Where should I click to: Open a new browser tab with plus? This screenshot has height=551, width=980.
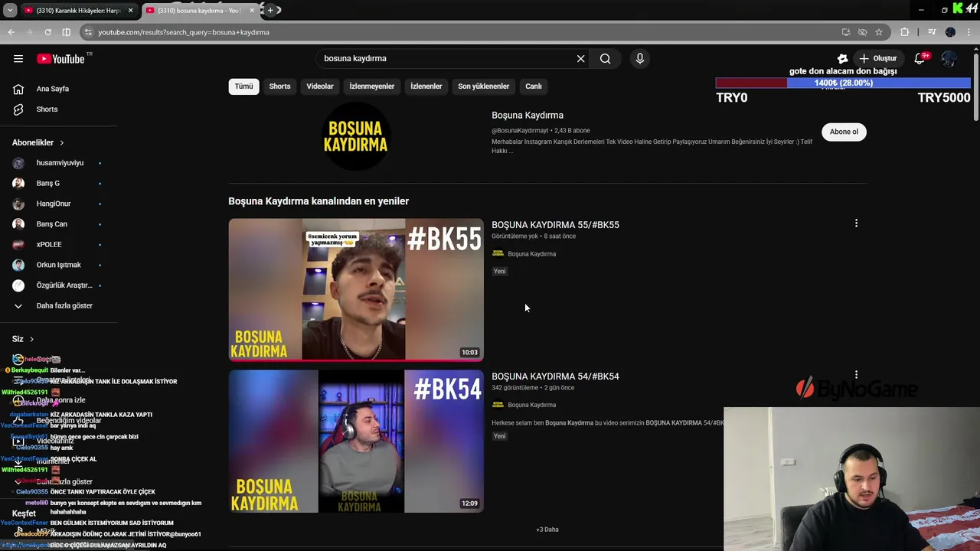click(270, 10)
